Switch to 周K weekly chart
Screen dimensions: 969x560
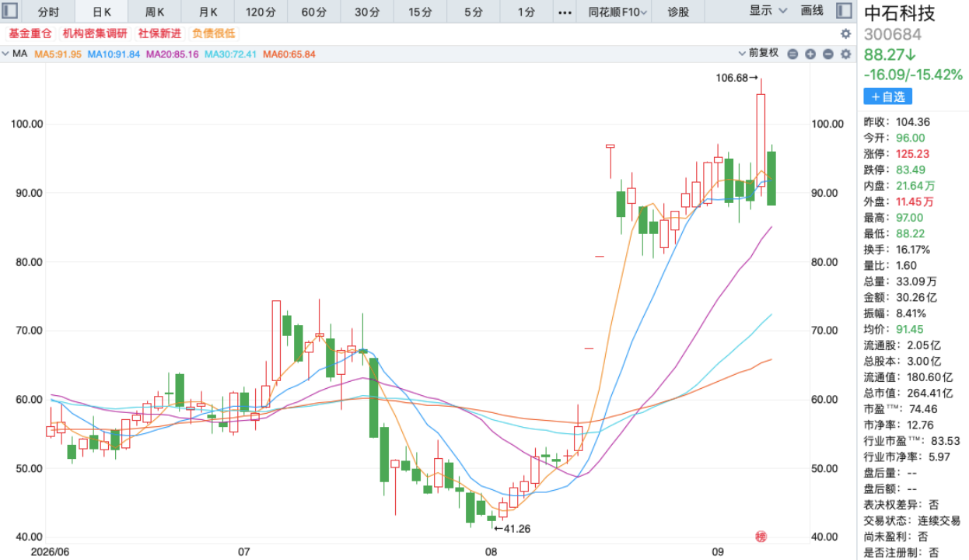155,12
